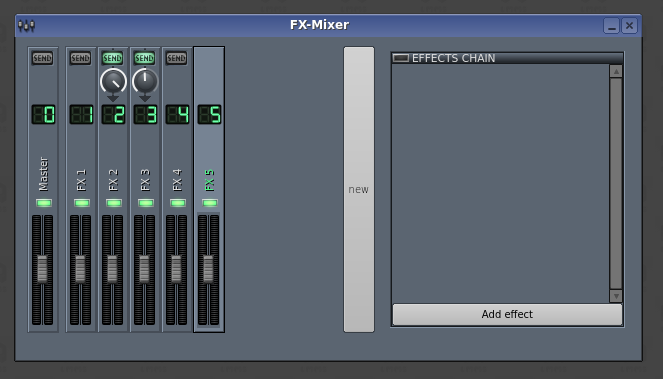Click the green FX 5 channel name label

tap(209, 180)
